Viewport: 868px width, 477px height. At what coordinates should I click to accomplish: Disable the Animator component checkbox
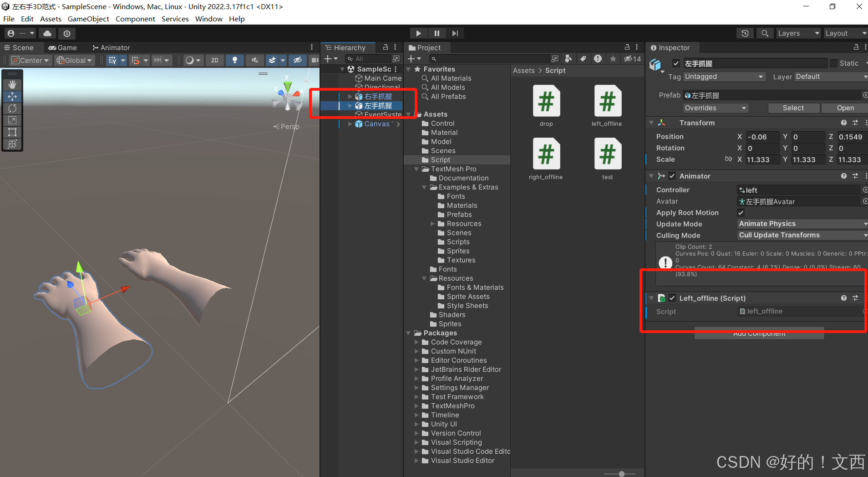click(x=672, y=176)
